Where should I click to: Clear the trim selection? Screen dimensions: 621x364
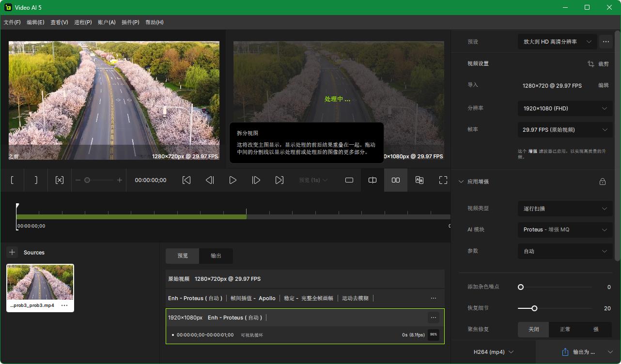tap(60, 180)
